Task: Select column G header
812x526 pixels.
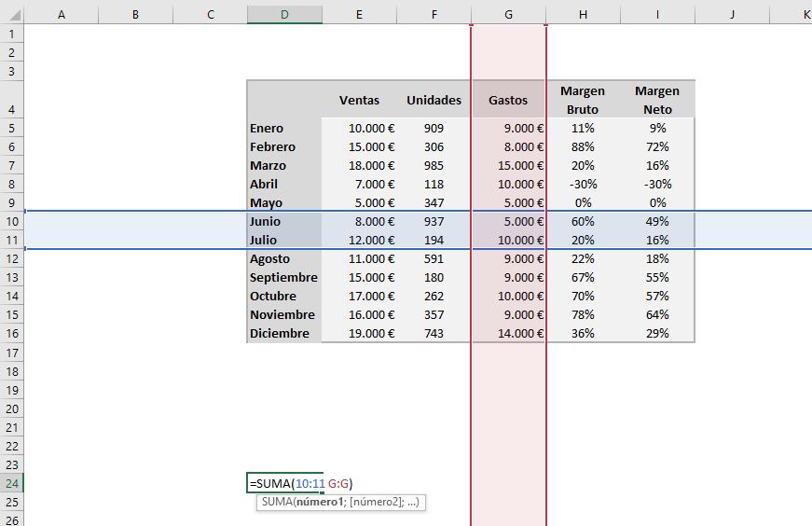Action: [x=508, y=15]
